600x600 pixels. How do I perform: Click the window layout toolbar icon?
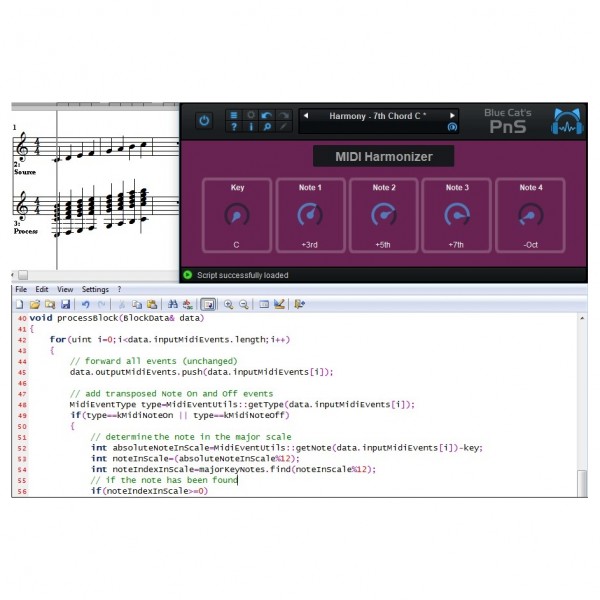pos(264,304)
